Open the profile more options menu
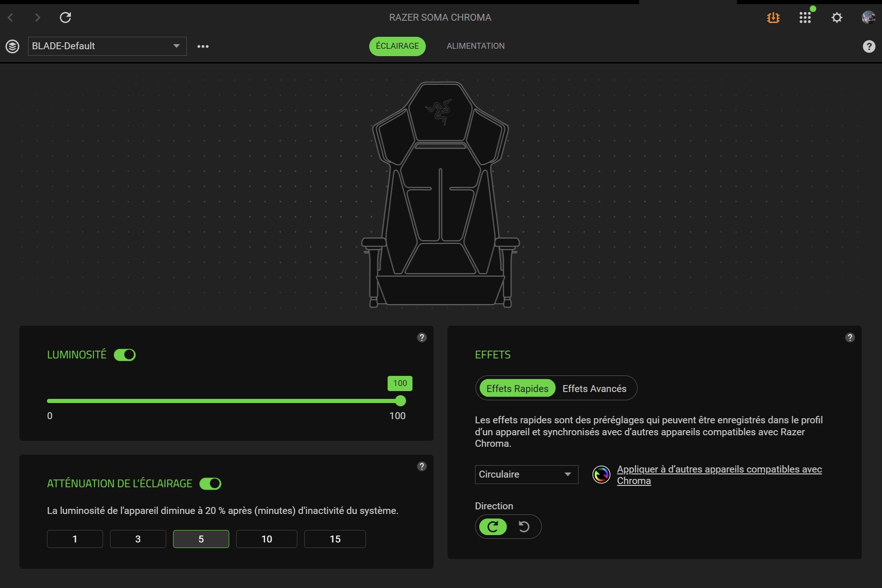This screenshot has height=588, width=882. point(203,46)
